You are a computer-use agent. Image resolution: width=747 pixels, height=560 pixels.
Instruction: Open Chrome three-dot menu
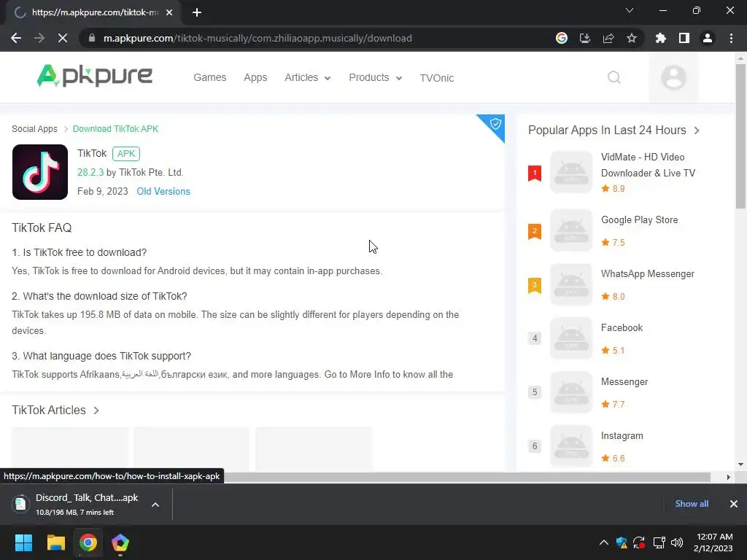coord(731,38)
